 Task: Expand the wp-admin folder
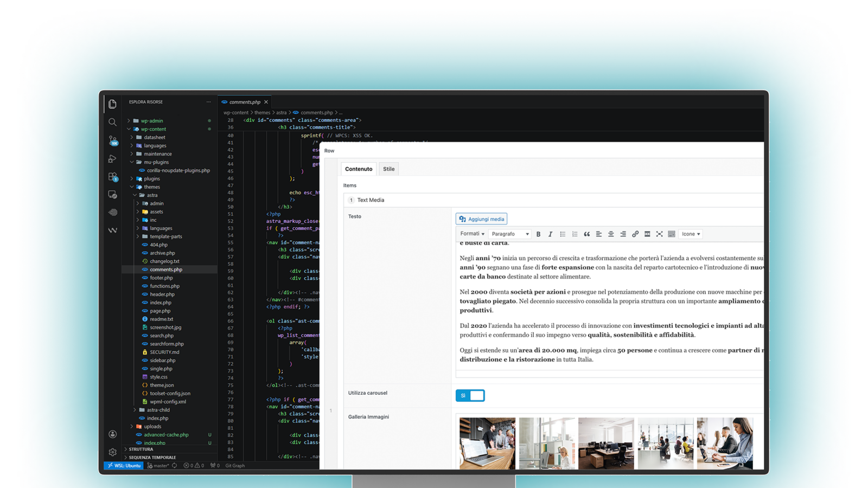click(x=152, y=121)
